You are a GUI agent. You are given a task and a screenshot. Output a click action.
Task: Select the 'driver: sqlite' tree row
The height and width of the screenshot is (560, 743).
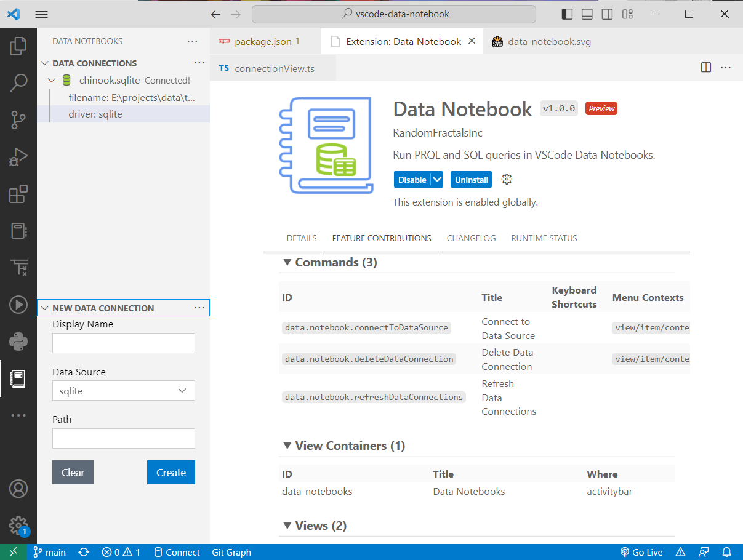coord(123,114)
